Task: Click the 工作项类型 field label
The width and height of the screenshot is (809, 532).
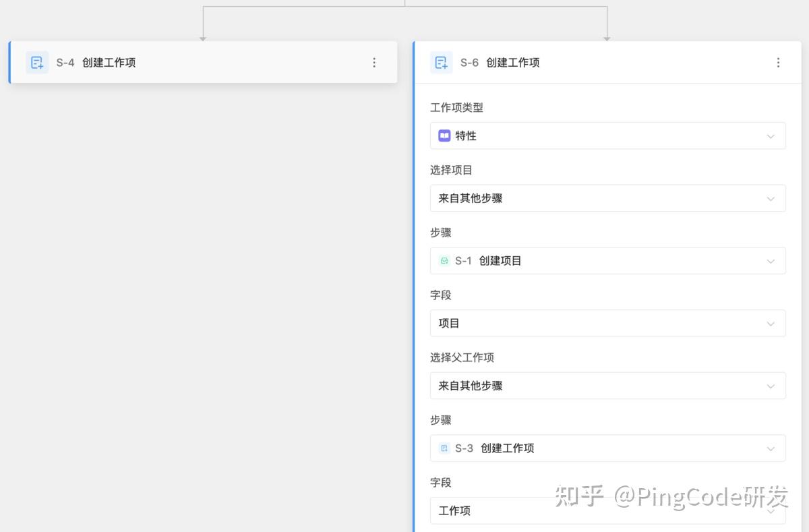Action: (x=456, y=107)
